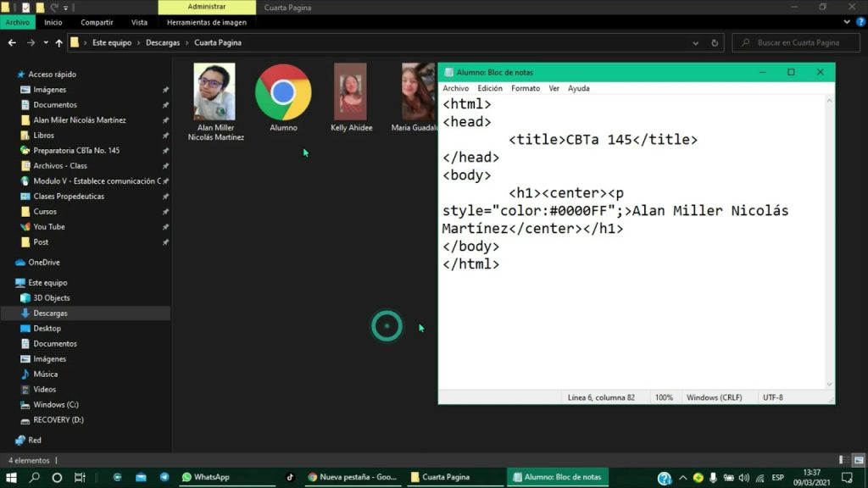Screen dimensions: 868x488
Task: Open the Edición menu in Notepad
Action: [489, 88]
